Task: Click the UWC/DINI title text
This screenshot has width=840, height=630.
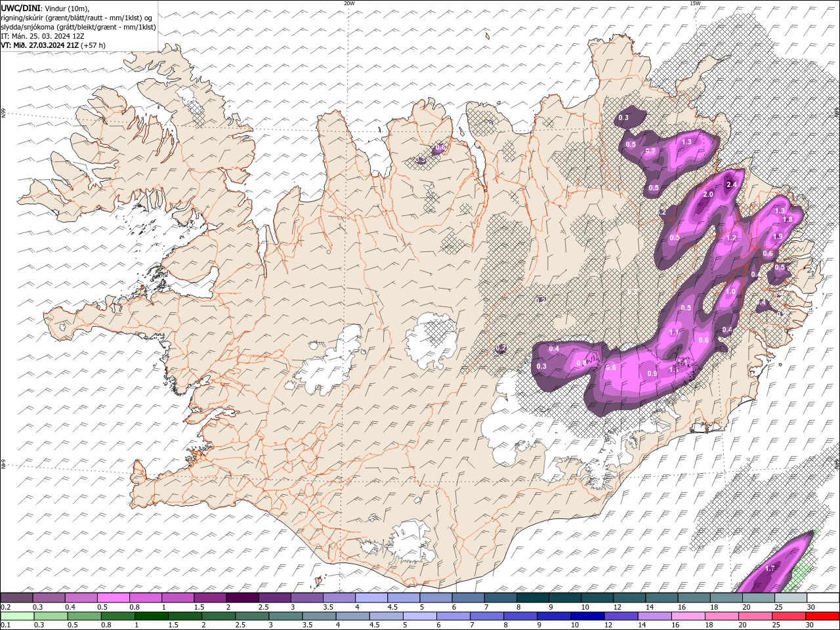Action: tap(21, 7)
